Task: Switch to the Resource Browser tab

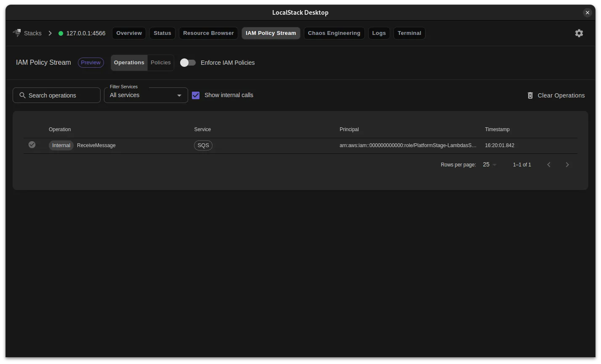Action: [208, 33]
